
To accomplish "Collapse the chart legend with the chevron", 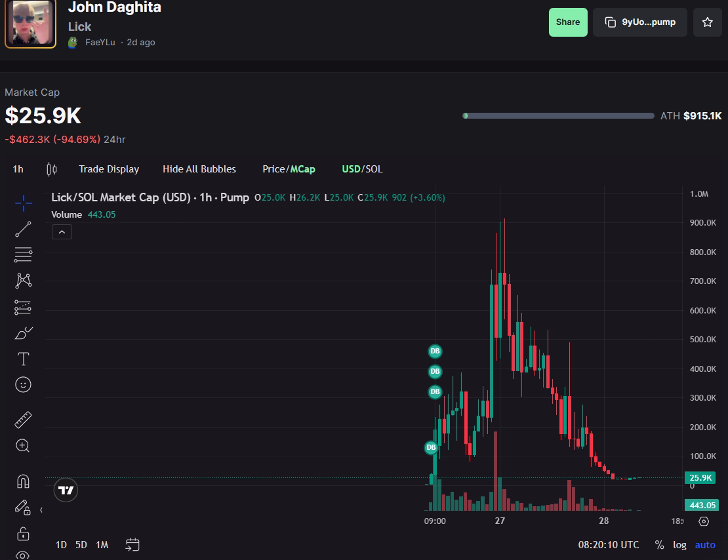I will click(x=62, y=231).
